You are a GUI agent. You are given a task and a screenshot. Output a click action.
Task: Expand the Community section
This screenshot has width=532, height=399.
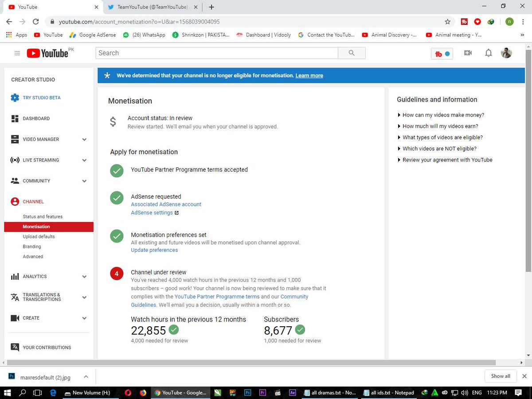[84, 181]
